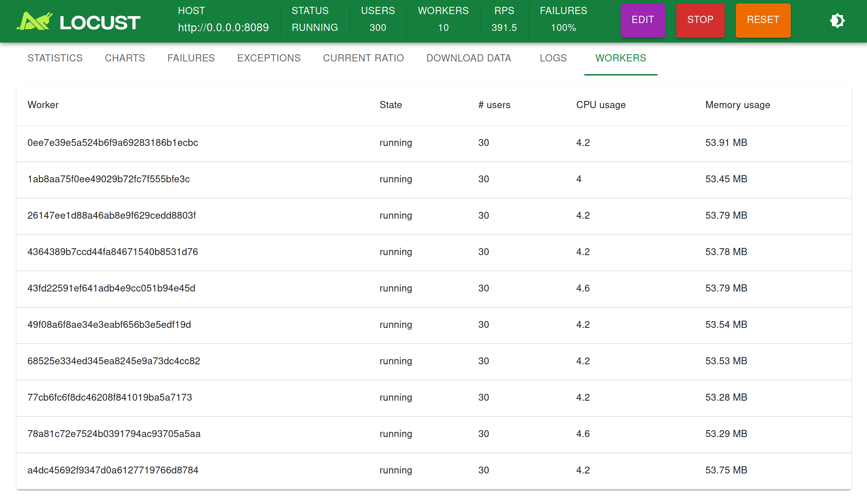Open the Current Ratio tab
The width and height of the screenshot is (867, 504).
coord(363,58)
